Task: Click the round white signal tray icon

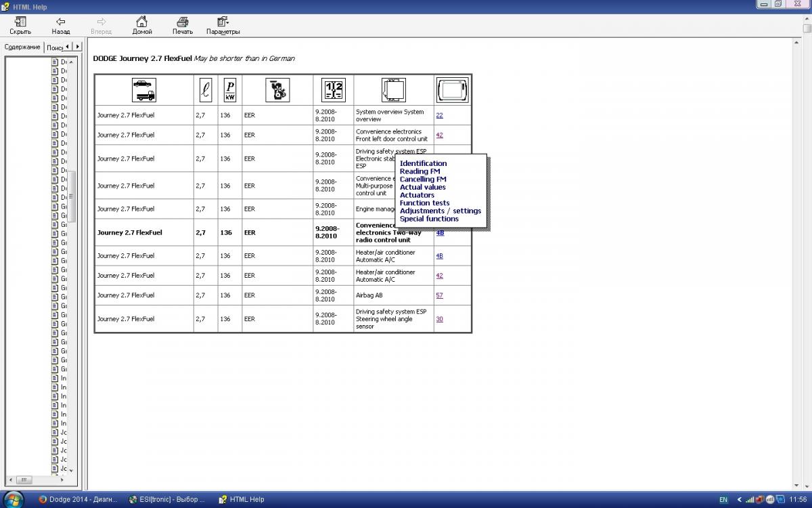Action: coord(769,500)
